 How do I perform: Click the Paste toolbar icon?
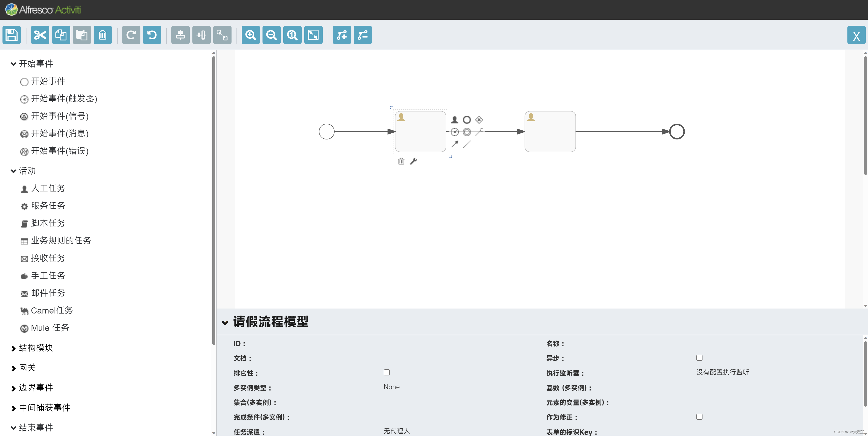coord(82,35)
